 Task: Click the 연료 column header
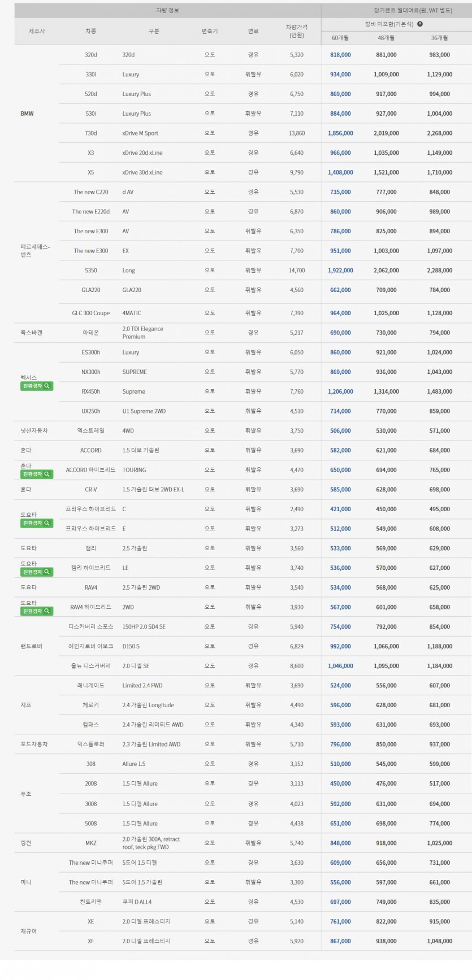coord(253,31)
